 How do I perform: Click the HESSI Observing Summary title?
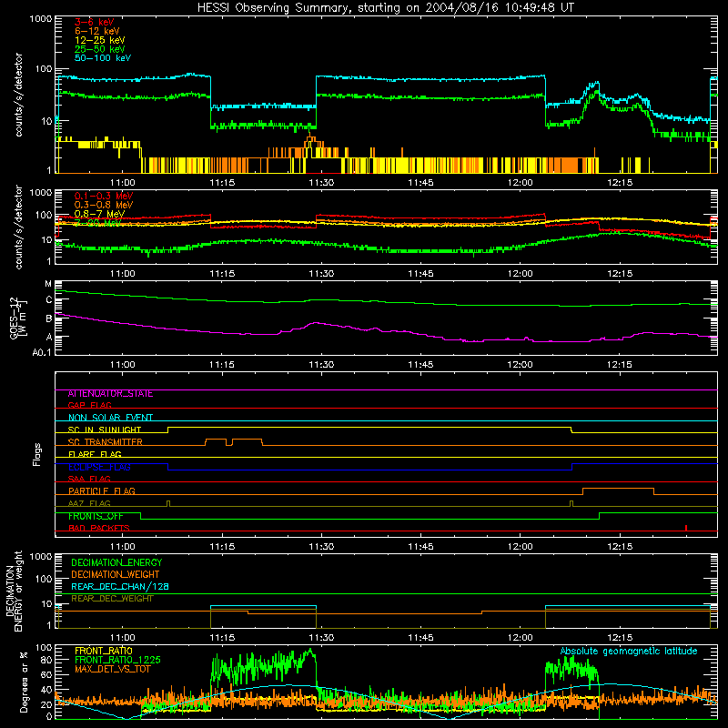385,8
